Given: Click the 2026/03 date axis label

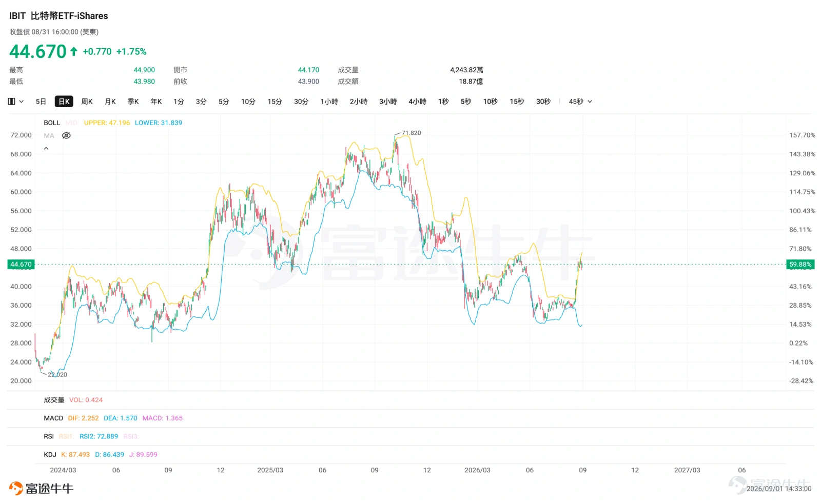Looking at the screenshot, I should point(477,470).
